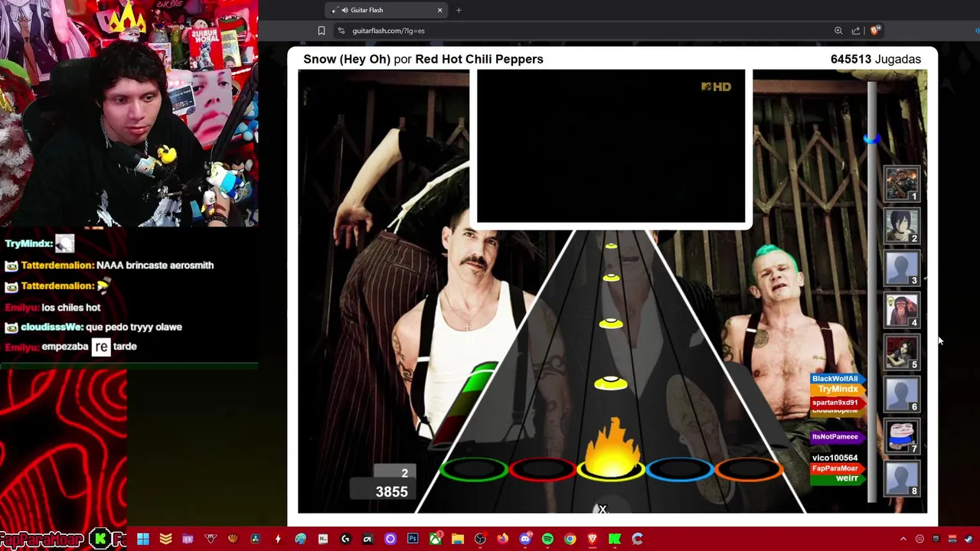Select player 1 avatar in the ranking
The width and height of the screenshot is (980, 551).
tap(901, 184)
